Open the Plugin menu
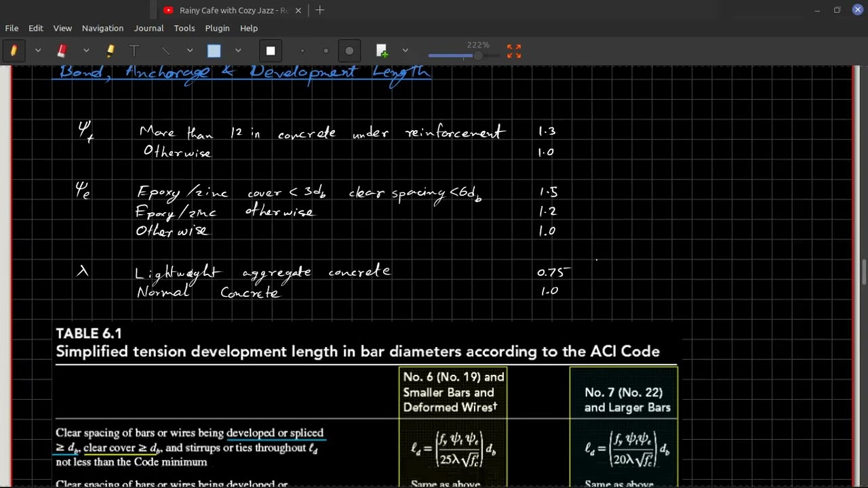The image size is (868, 488). [217, 28]
